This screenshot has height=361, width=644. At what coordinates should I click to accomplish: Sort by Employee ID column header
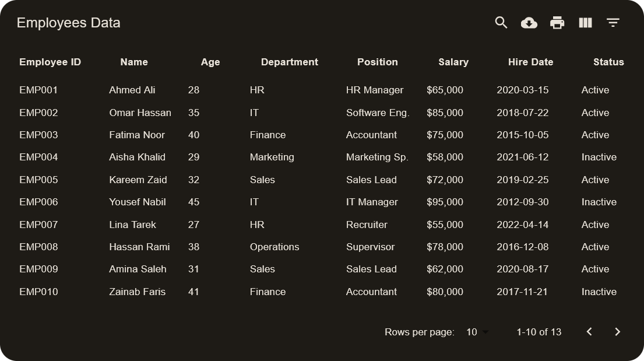[x=50, y=62]
